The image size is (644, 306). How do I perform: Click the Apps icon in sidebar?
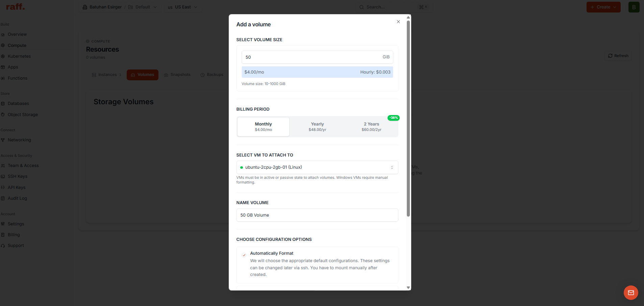[3, 67]
